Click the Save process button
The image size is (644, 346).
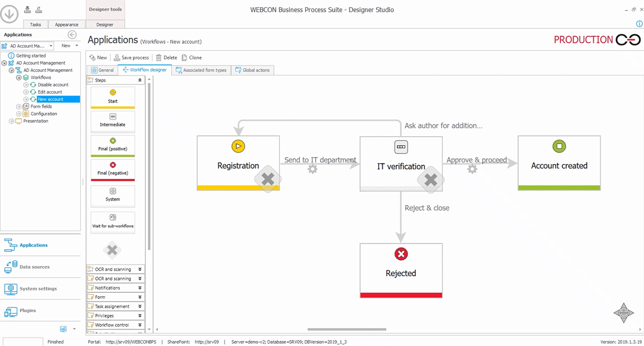click(x=131, y=58)
